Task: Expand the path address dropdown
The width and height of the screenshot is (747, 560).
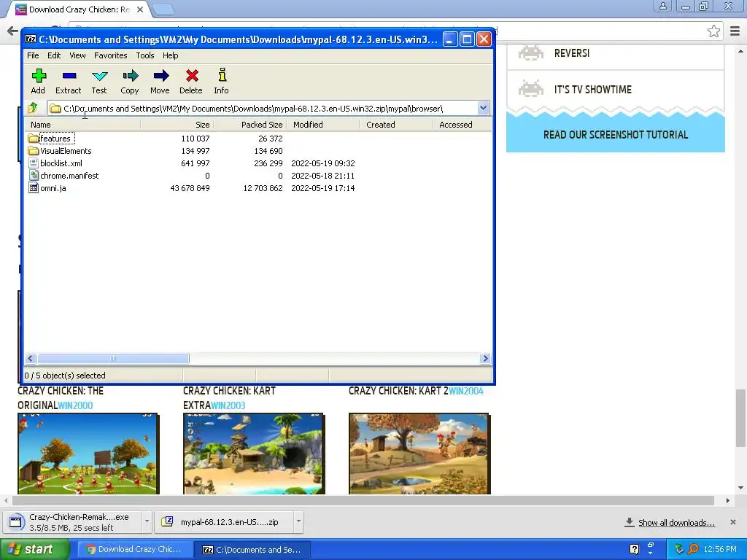Action: 483,108
